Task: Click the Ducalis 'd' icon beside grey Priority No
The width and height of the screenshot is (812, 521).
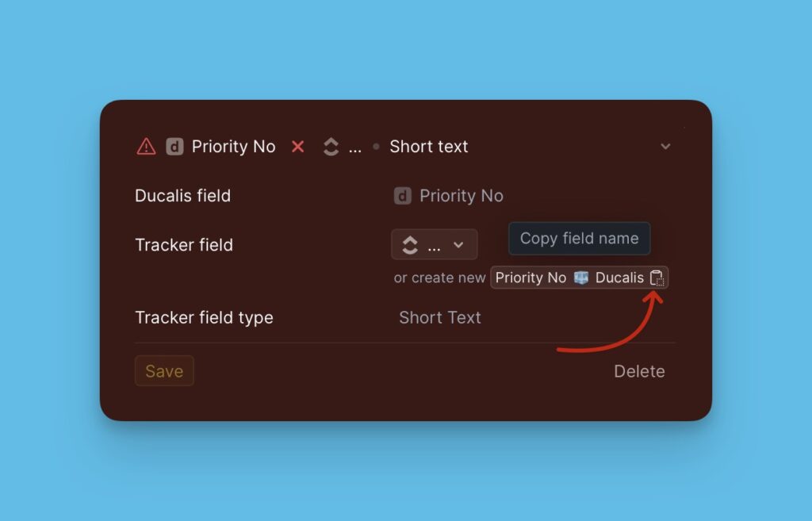Action: pyautogui.click(x=403, y=196)
